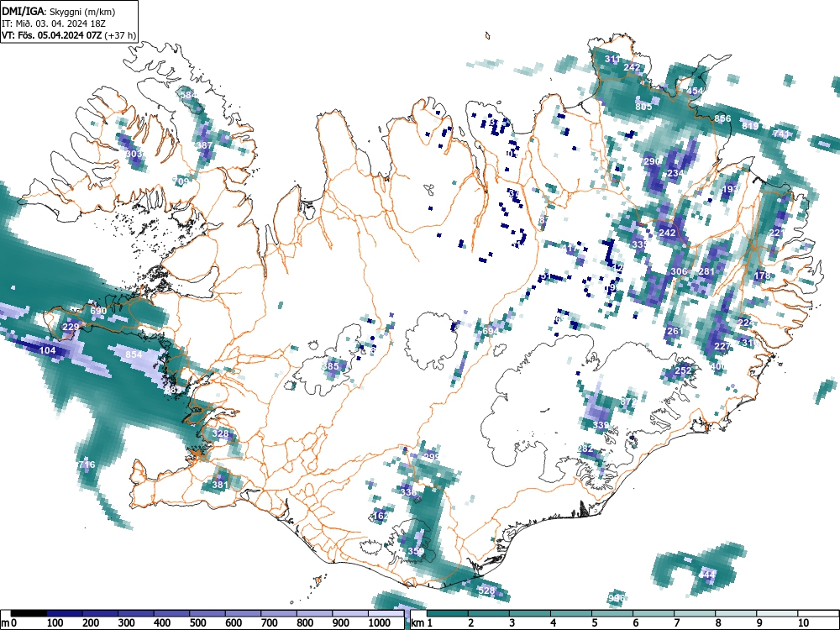Click the dark teal legend swatch between km 1 and 2
Viewport: 840px width, 630px height.
coord(448,613)
